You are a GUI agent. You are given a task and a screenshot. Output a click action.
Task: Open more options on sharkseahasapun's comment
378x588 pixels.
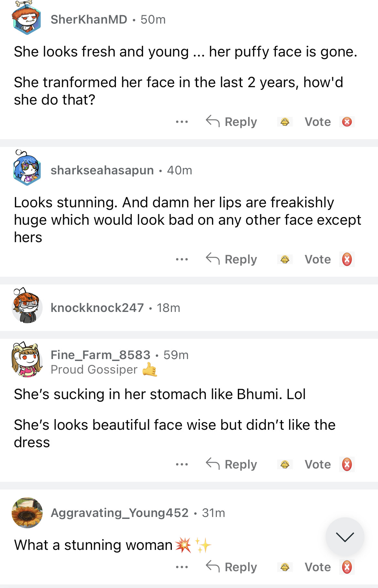coord(182,260)
